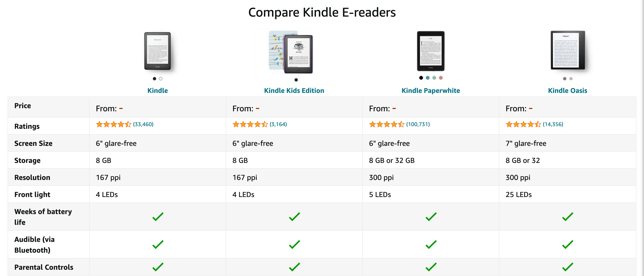Select the light gold Kindle Oasis color
Screen dimensions: 644x276
pyautogui.click(x=571, y=79)
